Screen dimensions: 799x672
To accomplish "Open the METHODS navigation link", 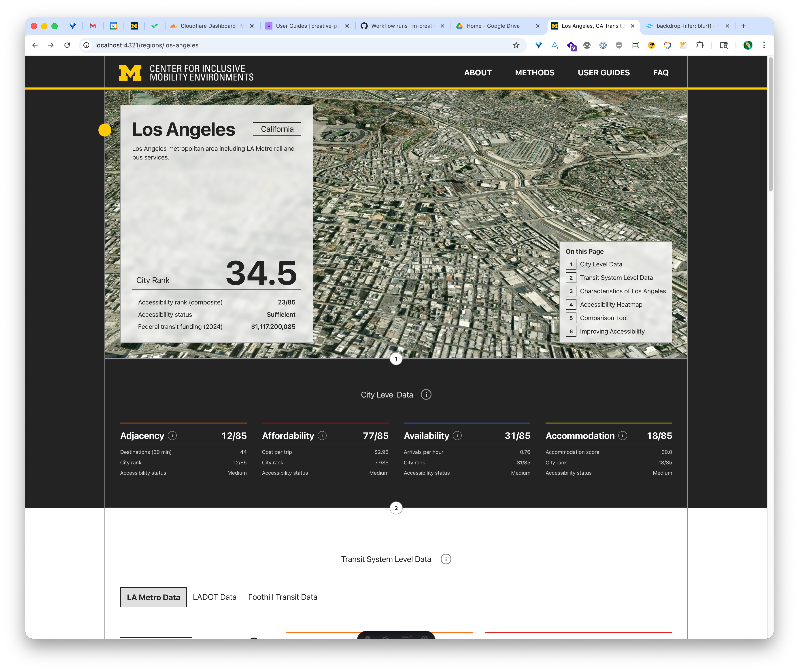I will coord(534,72).
